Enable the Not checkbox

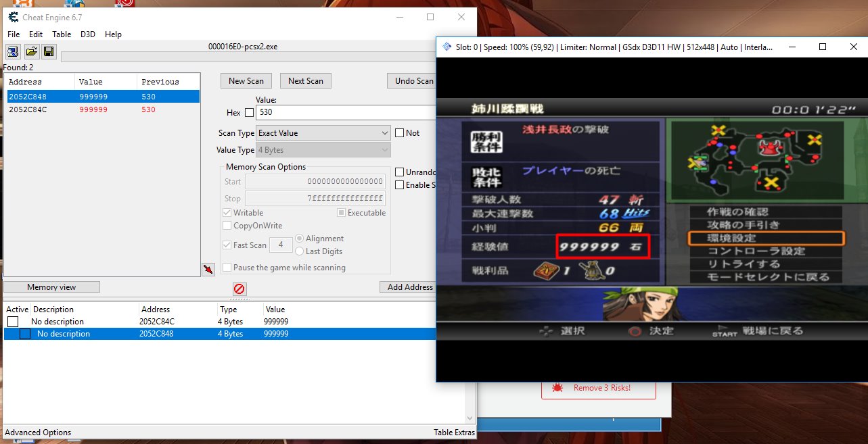(x=400, y=133)
